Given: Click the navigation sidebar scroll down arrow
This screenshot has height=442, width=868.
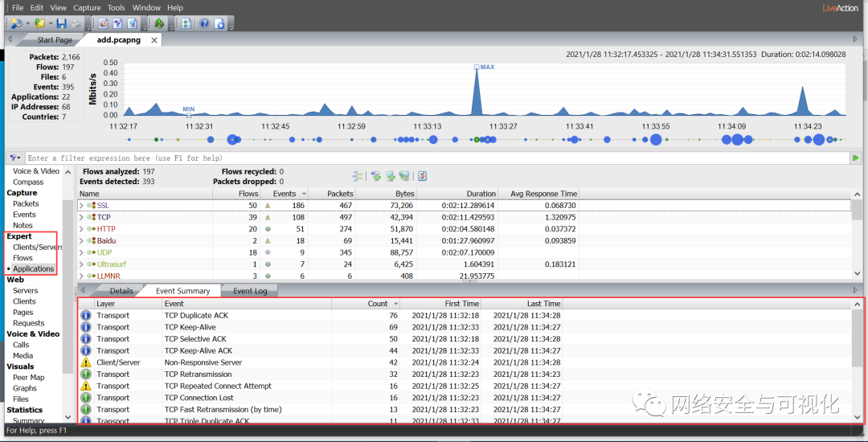Looking at the screenshot, I should (x=68, y=417).
